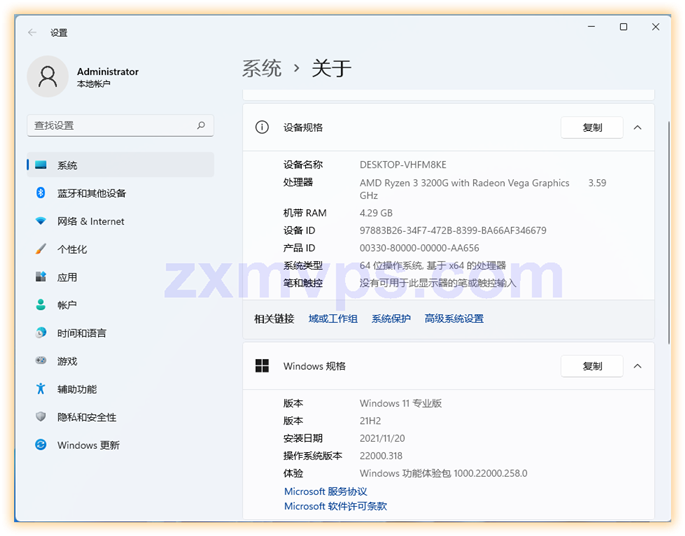
Task: Open 隐私和安全性 settings page
Action: (x=121, y=417)
